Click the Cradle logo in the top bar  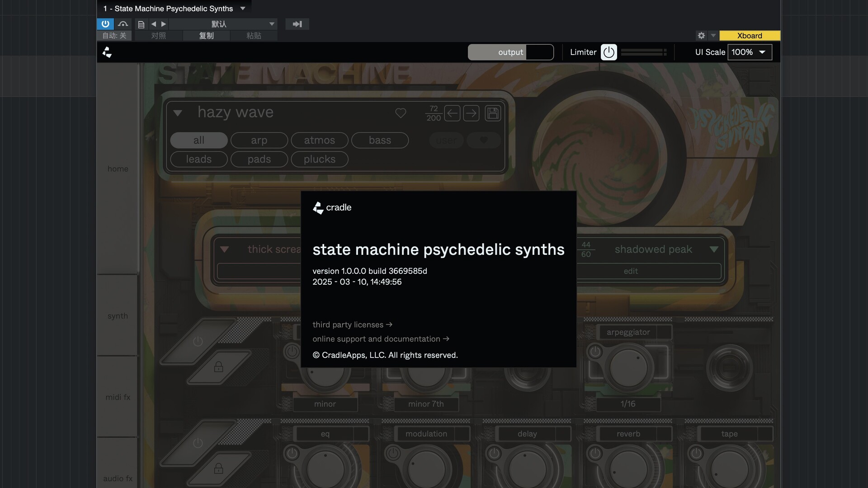tap(107, 52)
